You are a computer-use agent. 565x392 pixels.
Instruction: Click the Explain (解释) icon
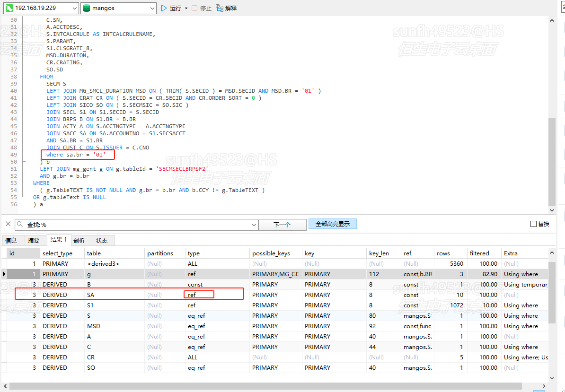[x=220, y=8]
